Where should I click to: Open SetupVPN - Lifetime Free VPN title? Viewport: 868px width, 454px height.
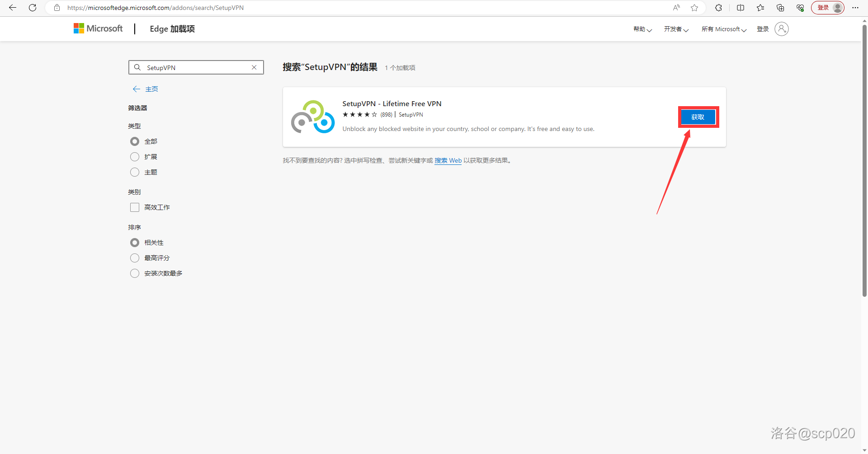point(392,103)
